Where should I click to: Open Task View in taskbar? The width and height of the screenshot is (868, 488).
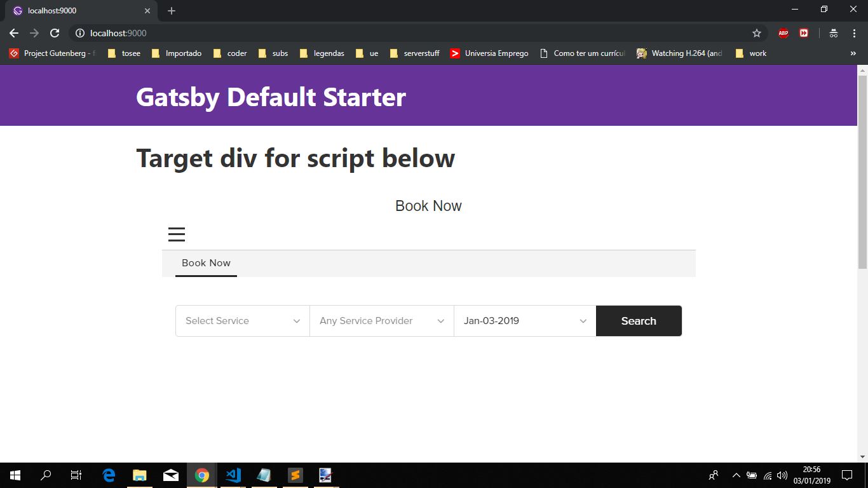(x=76, y=475)
